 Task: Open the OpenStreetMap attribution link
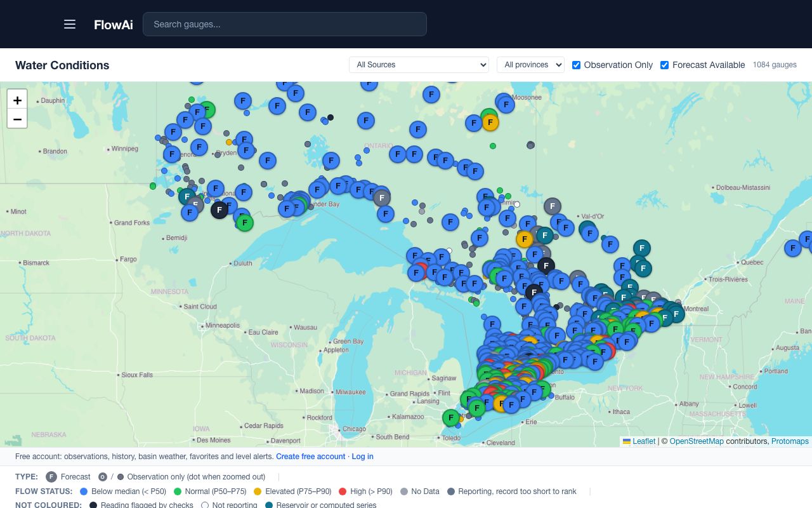[697, 441]
